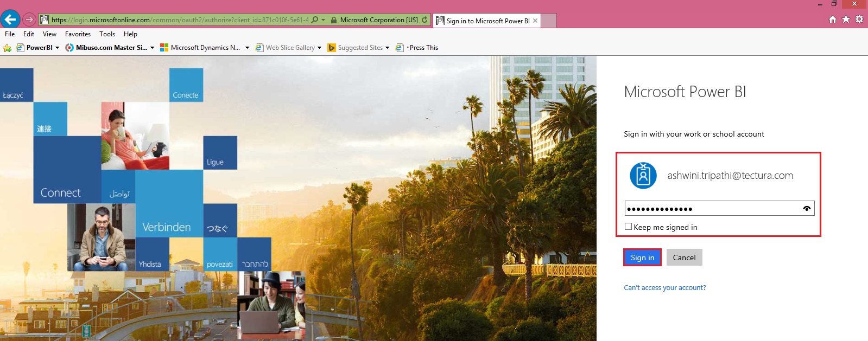The image size is (868, 341).
Task: Expand the Suggested Sites dropdown arrow
Action: 387,48
